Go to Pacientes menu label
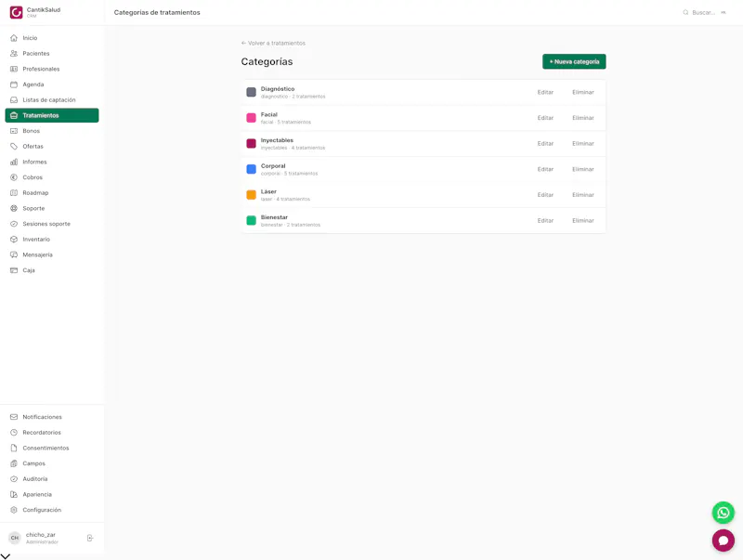The width and height of the screenshot is (743, 560). (x=36, y=54)
